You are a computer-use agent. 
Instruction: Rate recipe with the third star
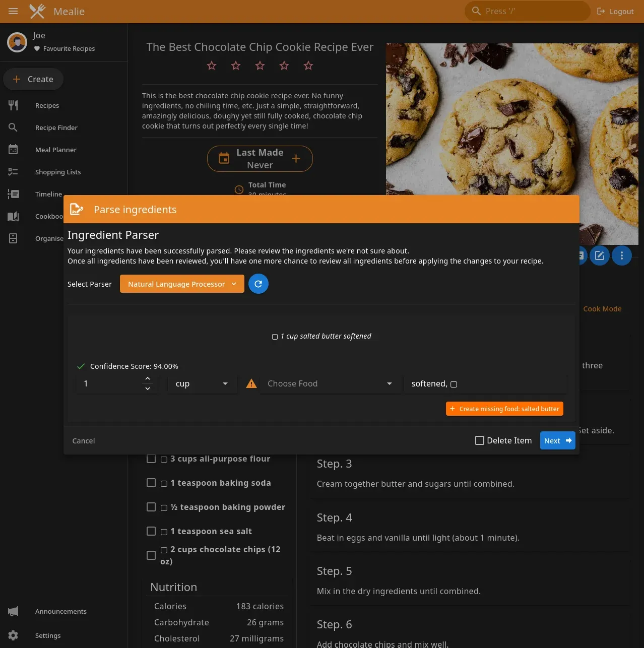[260, 66]
